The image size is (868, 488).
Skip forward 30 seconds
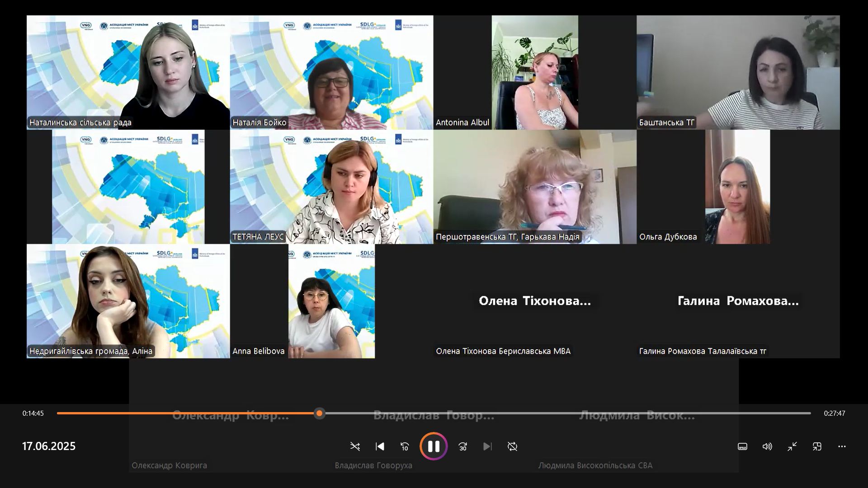462,446
